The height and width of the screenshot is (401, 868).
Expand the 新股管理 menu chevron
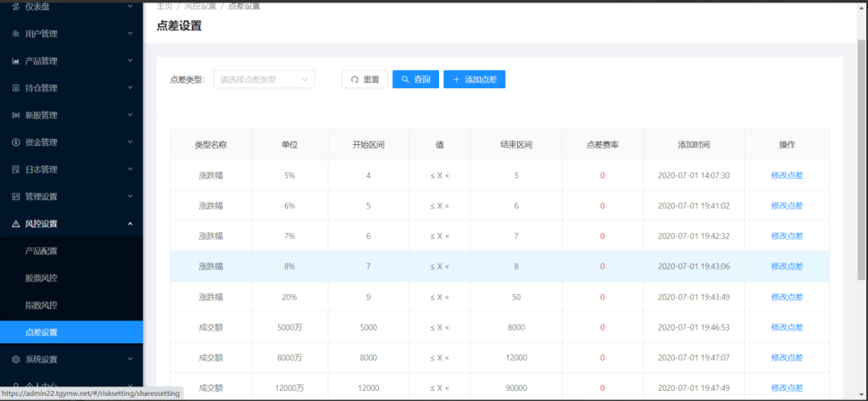coord(130,115)
